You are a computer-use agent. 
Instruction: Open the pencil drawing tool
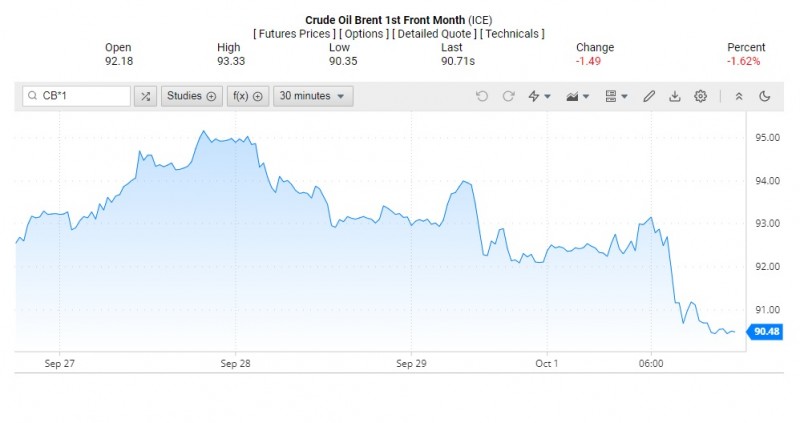click(649, 96)
